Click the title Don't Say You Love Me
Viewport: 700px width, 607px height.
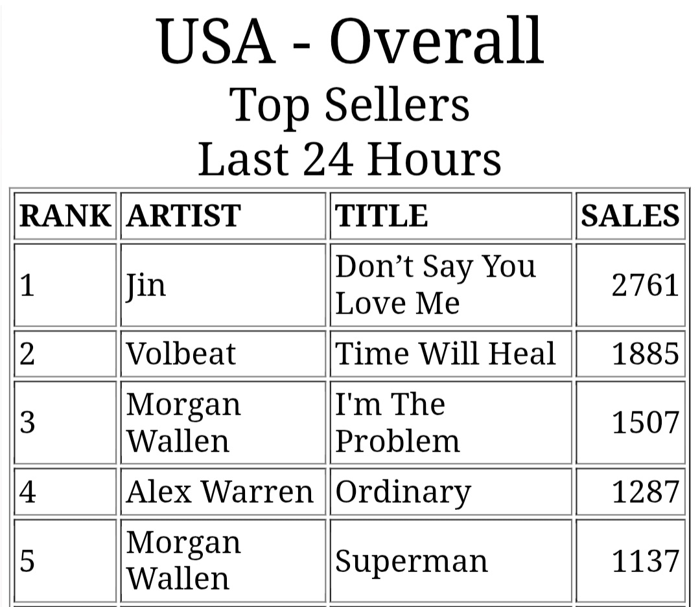pyautogui.click(x=436, y=285)
